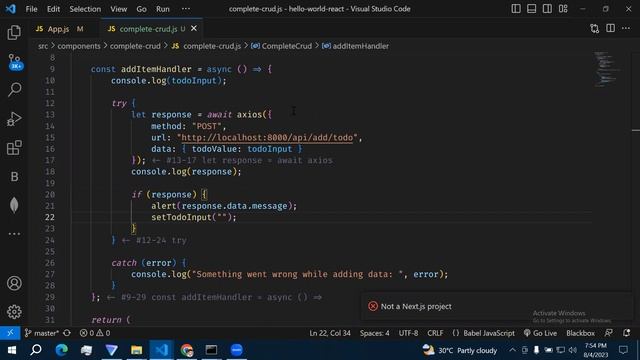
Task: Open feedback icon in status bar
Action: pyautogui.click(x=609, y=333)
